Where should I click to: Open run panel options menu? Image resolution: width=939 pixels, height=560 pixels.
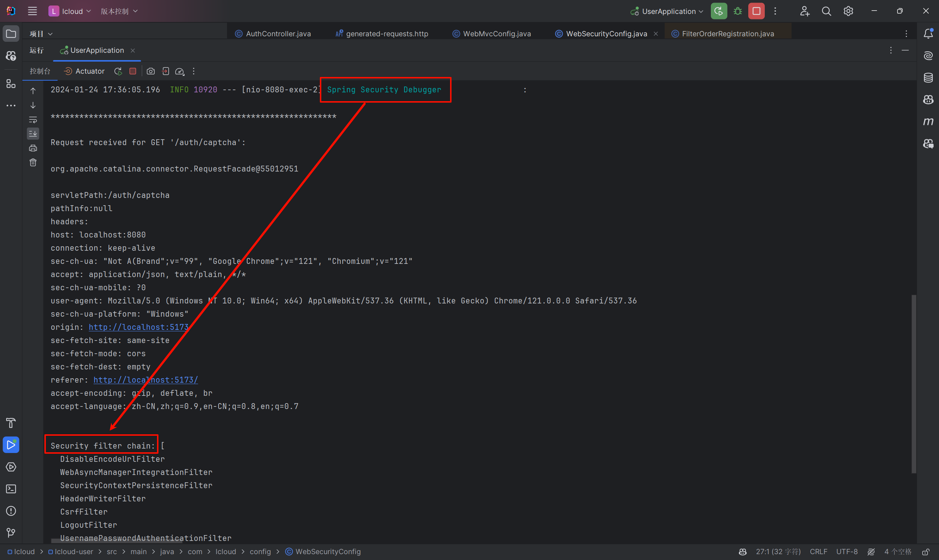(891, 50)
